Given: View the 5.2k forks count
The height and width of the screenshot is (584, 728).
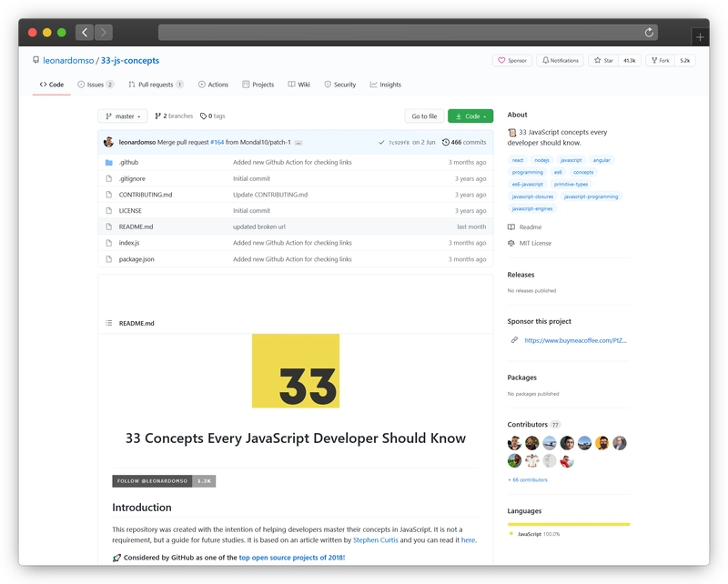Looking at the screenshot, I should point(685,60).
